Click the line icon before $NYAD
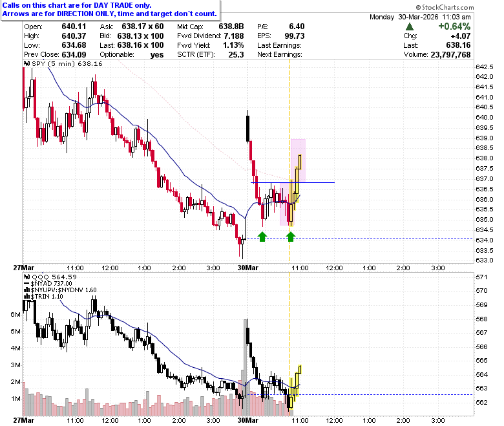The height and width of the screenshot is (426, 504). (26, 284)
